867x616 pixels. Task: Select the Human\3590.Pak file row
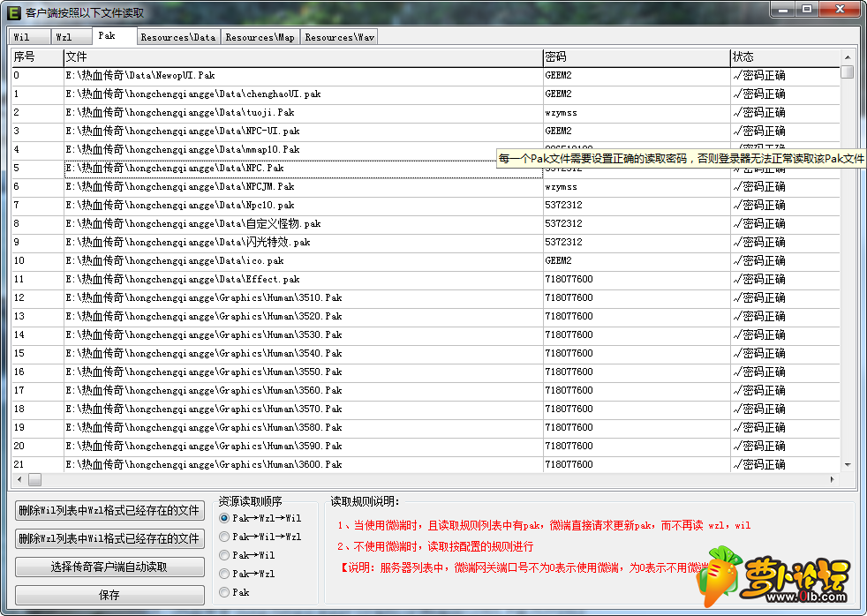click(x=426, y=446)
